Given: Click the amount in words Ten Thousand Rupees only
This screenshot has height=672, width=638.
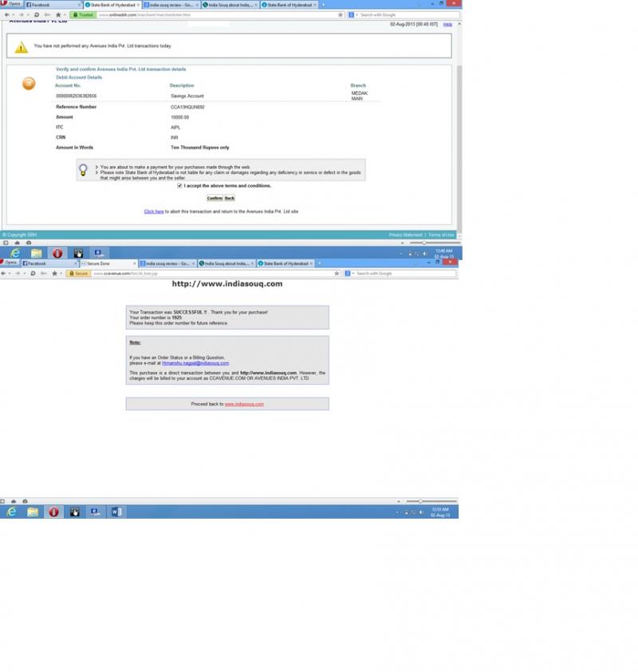Looking at the screenshot, I should coord(200,148).
